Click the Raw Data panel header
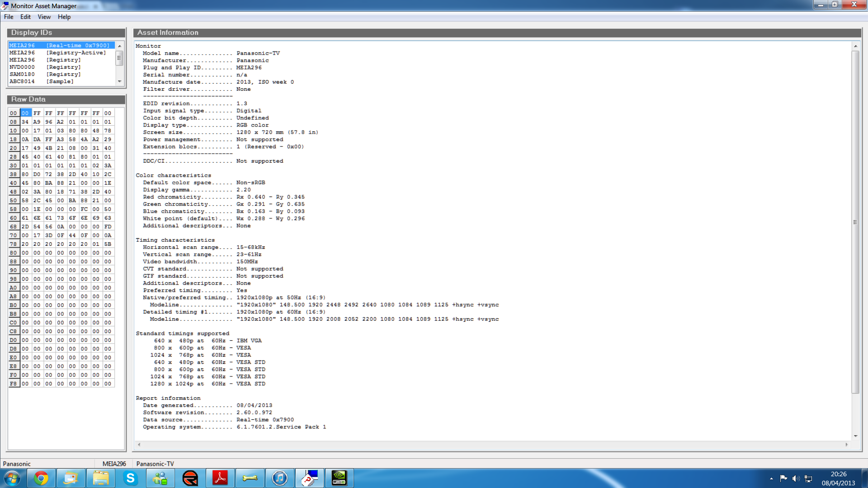 pos(66,99)
